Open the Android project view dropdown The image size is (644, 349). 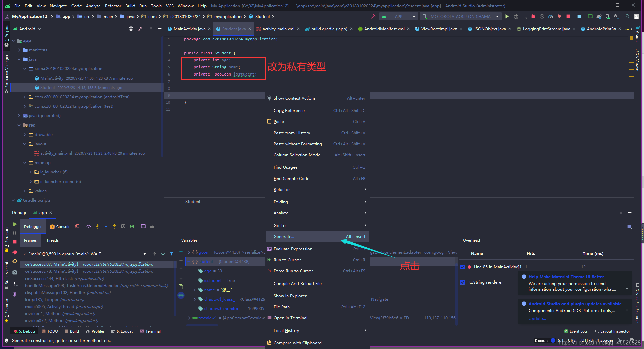[27, 29]
